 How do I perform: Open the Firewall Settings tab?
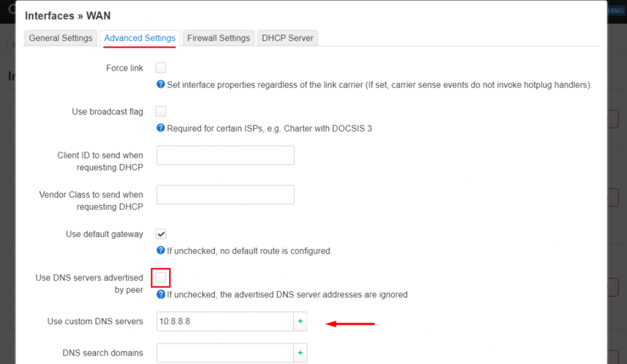pyautogui.click(x=219, y=38)
